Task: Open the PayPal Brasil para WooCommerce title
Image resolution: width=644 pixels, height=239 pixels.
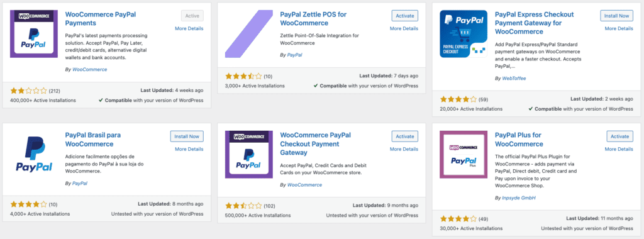Action: click(93, 139)
